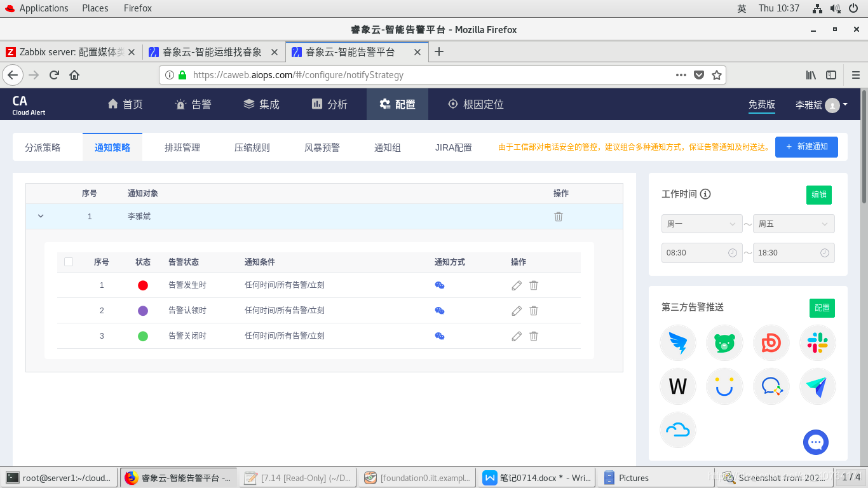Open the blue chat bubble help widget
The image size is (868, 488).
click(x=816, y=442)
